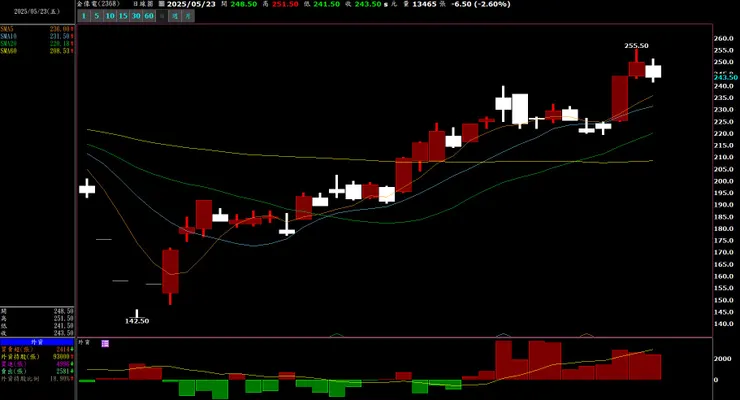Click the close price 243.50 in header

[368, 4]
